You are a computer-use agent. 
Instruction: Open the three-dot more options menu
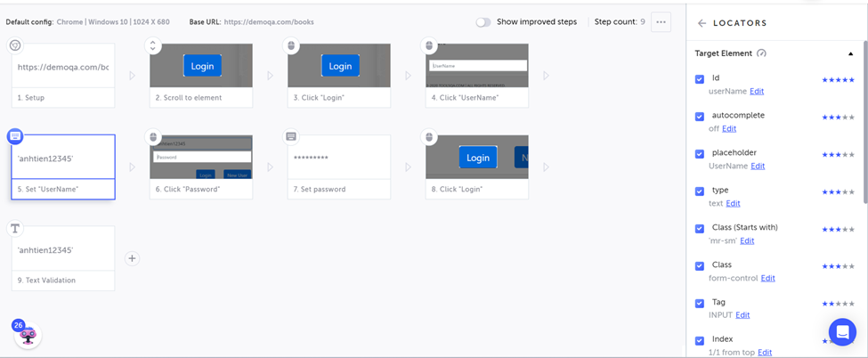[661, 22]
